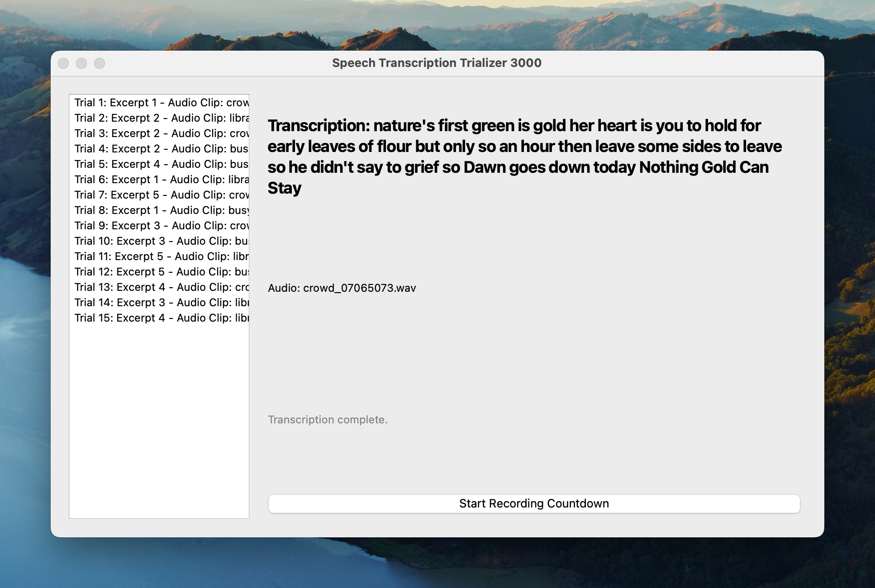Select Trial 5 with busy audio clip
875x588 pixels.
[158, 164]
